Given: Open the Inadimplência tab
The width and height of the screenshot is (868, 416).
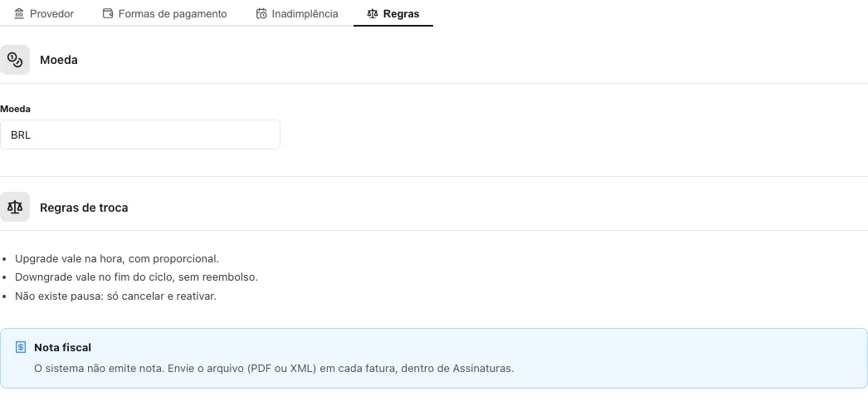Looking at the screenshot, I should point(297,14).
